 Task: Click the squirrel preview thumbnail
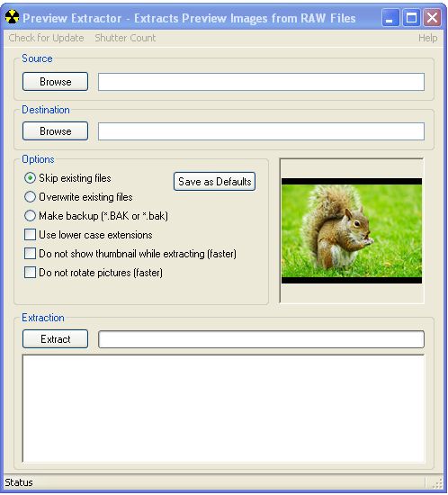click(x=352, y=230)
